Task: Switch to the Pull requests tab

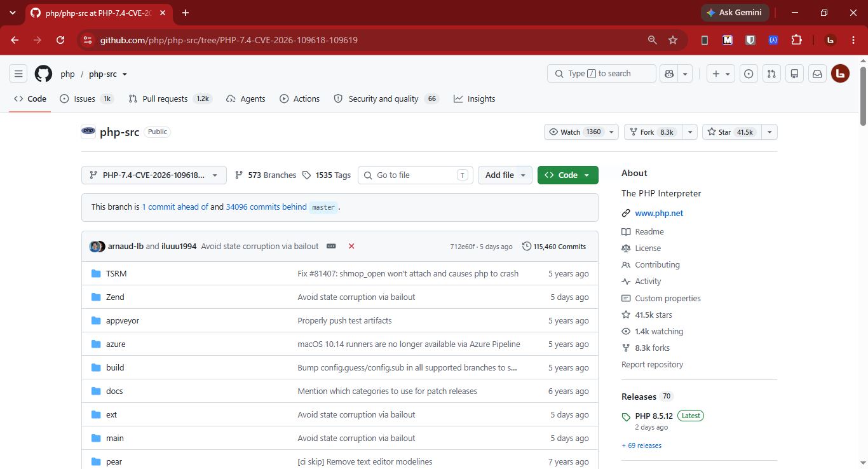Action: pos(170,99)
